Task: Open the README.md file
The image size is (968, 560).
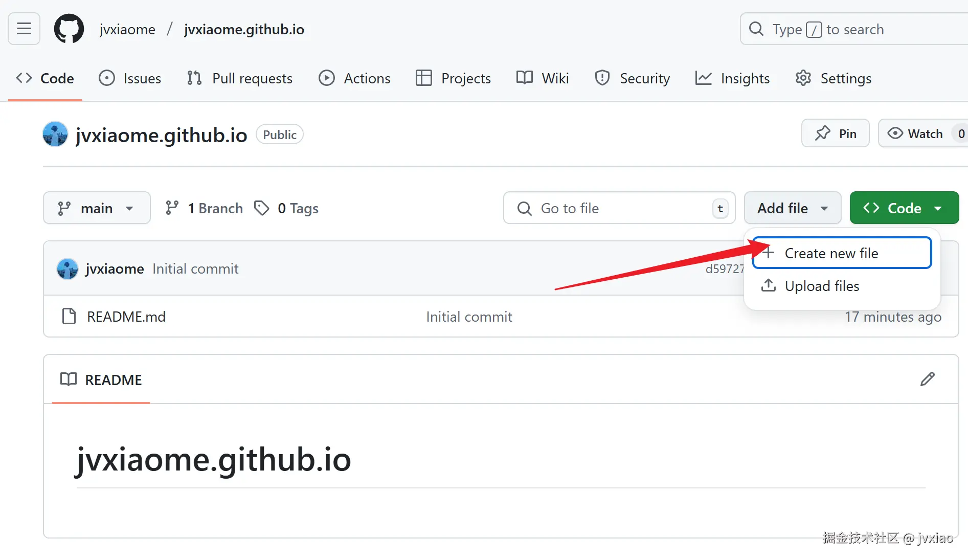Action: [x=126, y=317]
